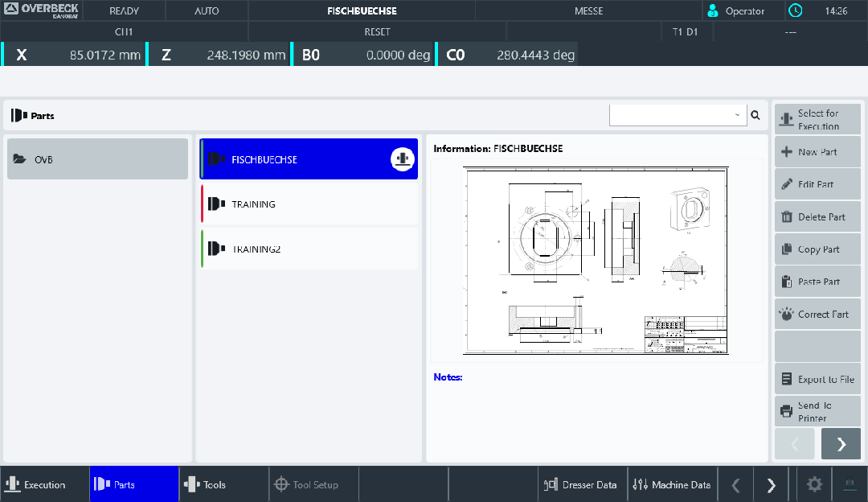Screen dimensions: 868x502
Task: Click the Notes label
Action: click(448, 376)
